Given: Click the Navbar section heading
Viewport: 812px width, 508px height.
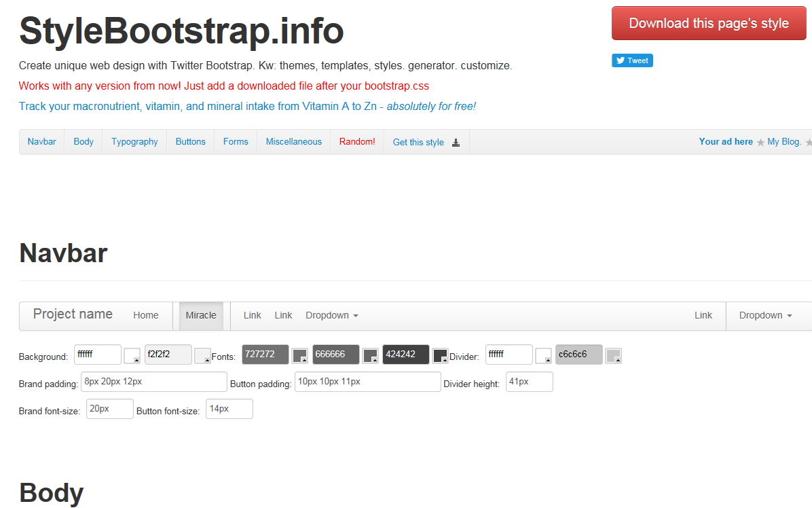Looking at the screenshot, I should coord(63,253).
